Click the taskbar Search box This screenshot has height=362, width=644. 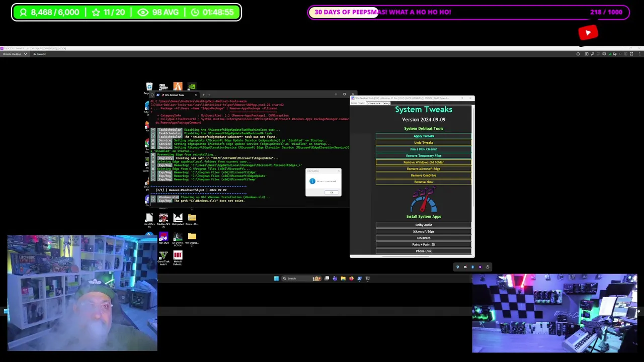click(301, 279)
